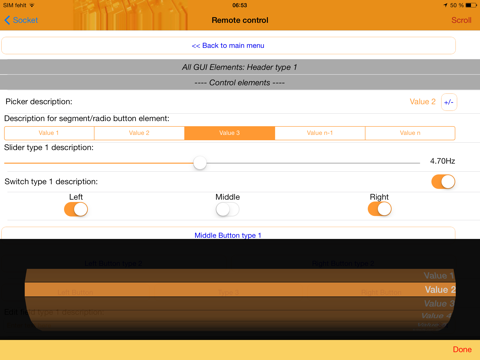Choose Value 3 in picker wheel

point(439,304)
